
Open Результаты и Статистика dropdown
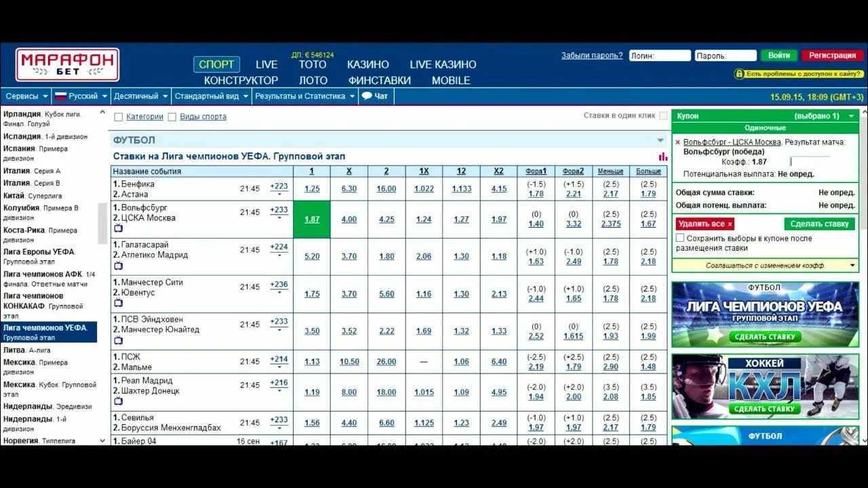pos(304,96)
